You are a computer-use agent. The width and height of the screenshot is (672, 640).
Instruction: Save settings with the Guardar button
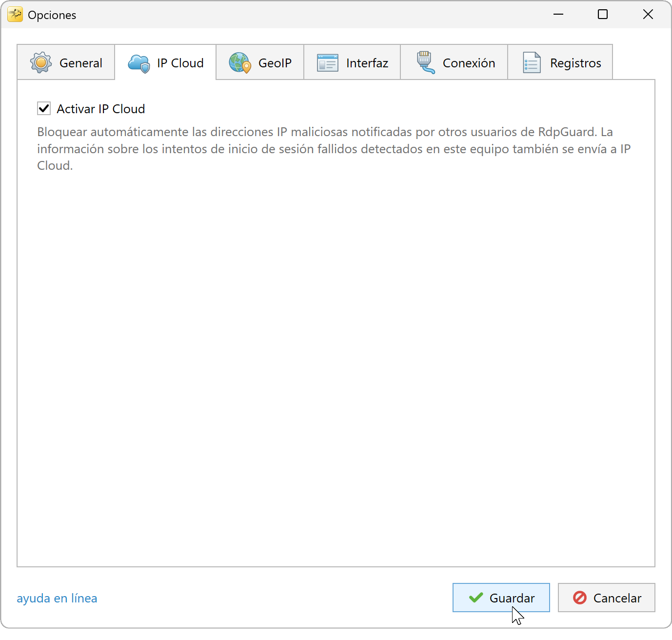pos(501,598)
